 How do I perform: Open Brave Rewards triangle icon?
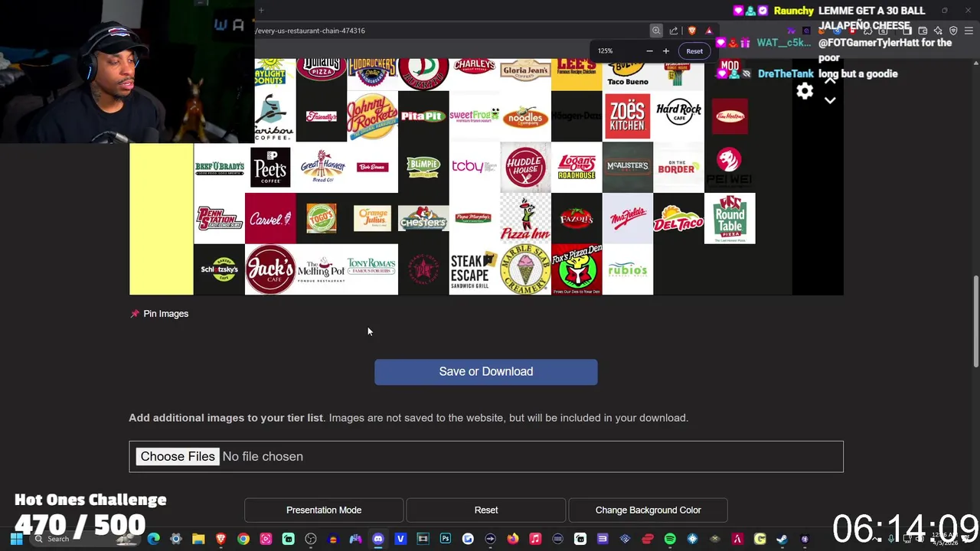tap(709, 31)
